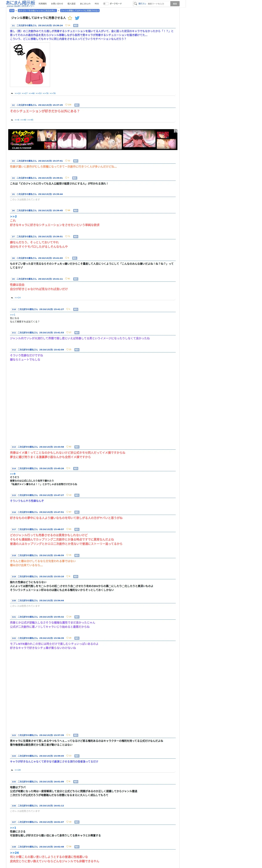The height and width of the screenshot is (868, 262).
Task: Report post 1 with its 報告 button
Action: pyautogui.click(x=76, y=25)
